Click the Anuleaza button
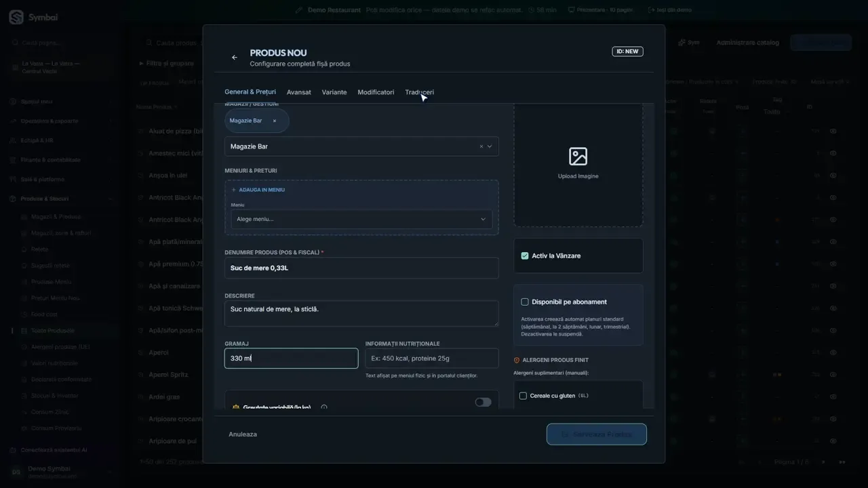The height and width of the screenshot is (488, 868). tap(243, 434)
